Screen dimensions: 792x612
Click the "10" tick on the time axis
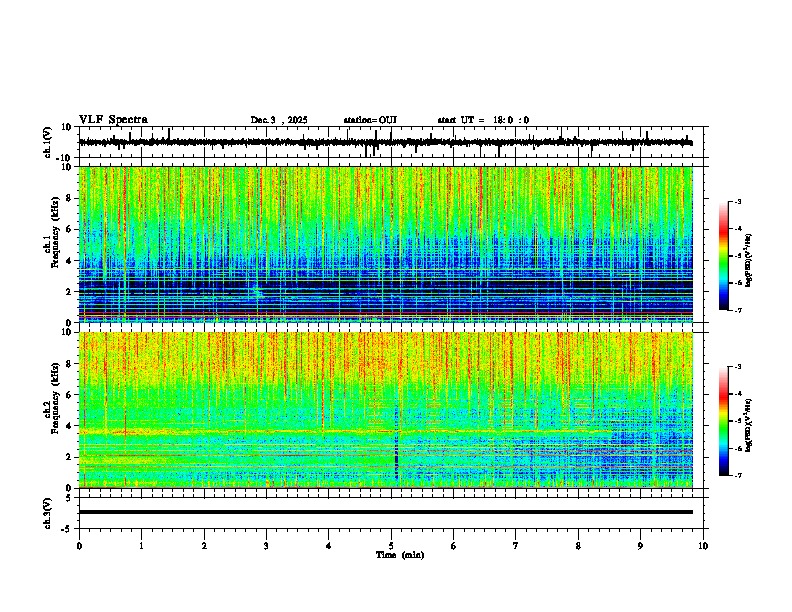tap(703, 546)
